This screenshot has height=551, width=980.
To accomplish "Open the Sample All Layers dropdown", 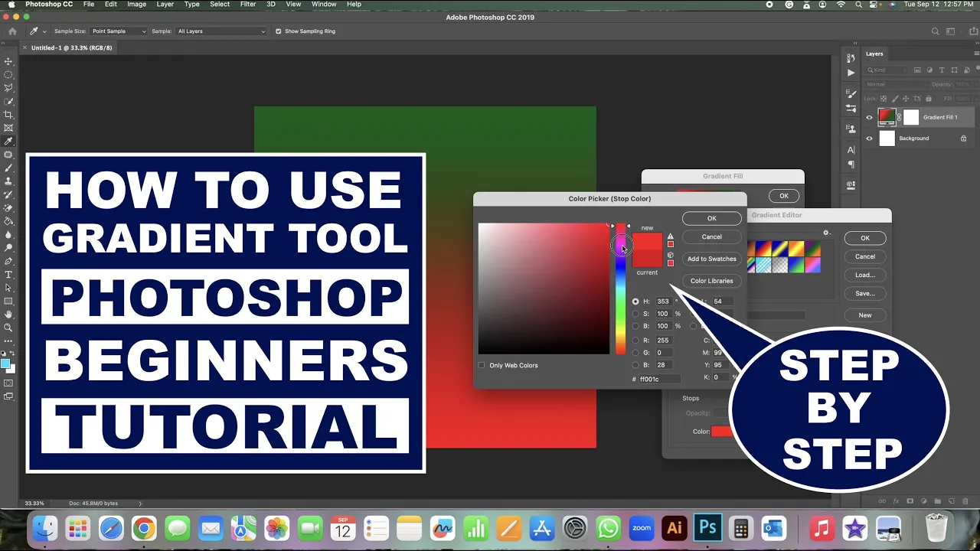I will (x=220, y=31).
